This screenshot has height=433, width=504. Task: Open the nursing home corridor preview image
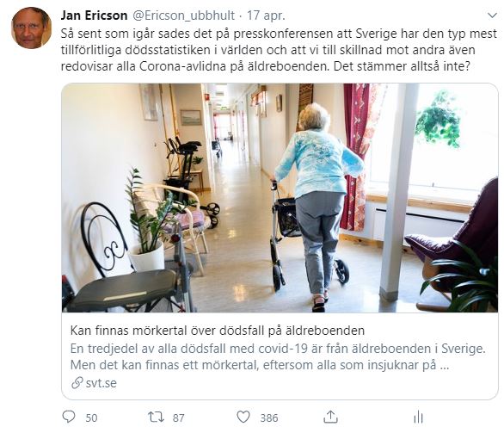(x=280, y=197)
